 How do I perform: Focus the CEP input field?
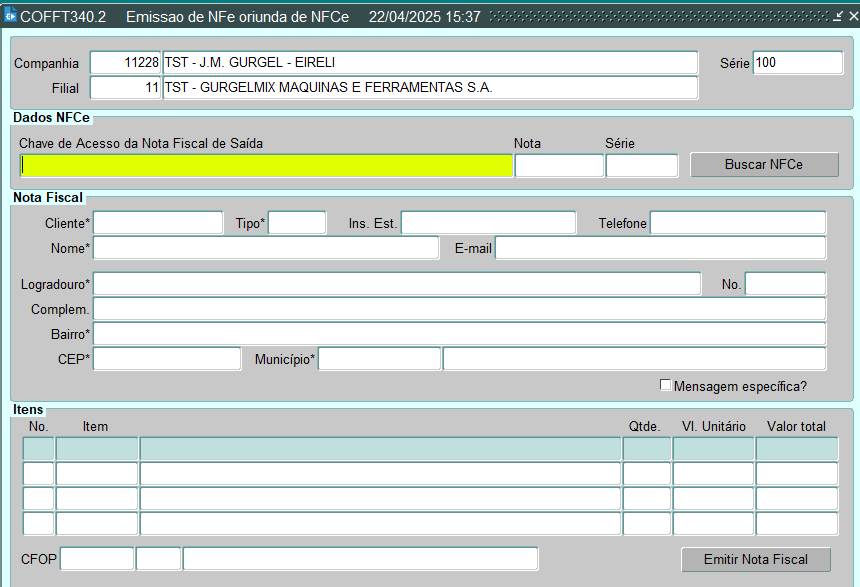pos(167,359)
